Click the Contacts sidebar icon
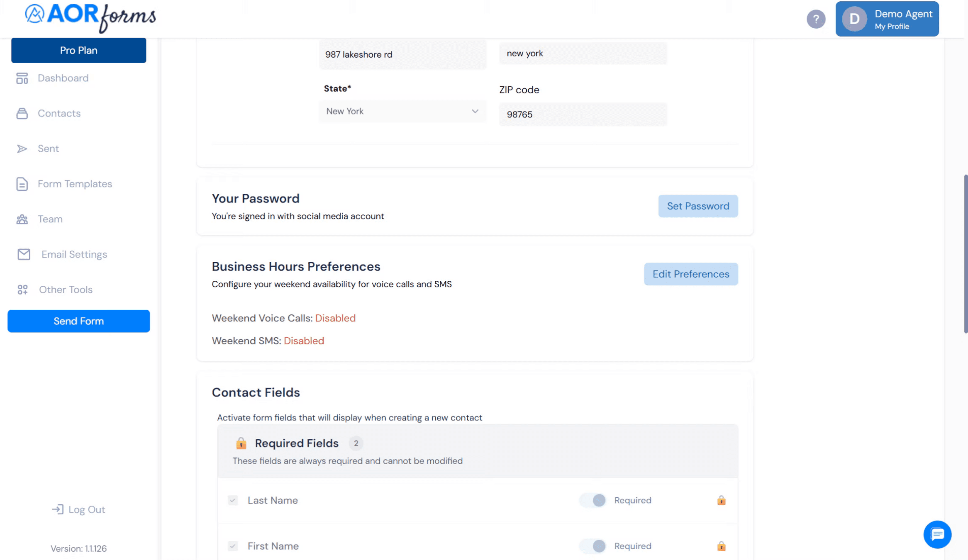The image size is (968, 560). coord(22,113)
